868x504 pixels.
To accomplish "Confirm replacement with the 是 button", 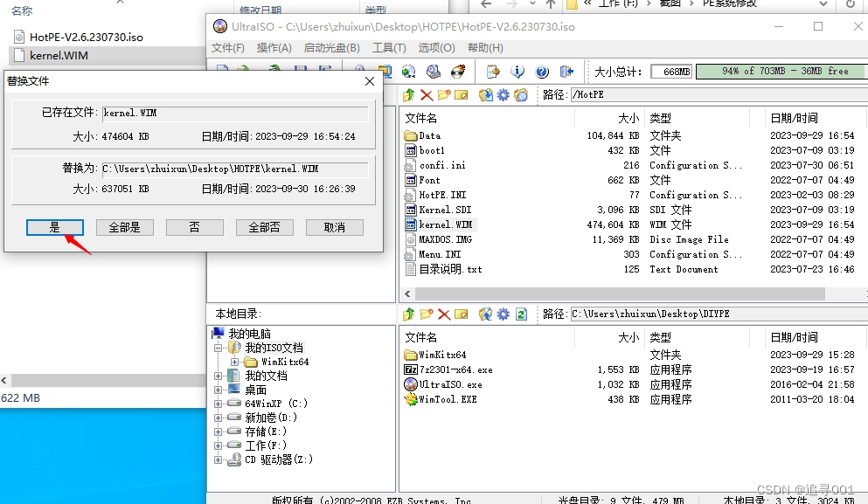I will (x=55, y=227).
